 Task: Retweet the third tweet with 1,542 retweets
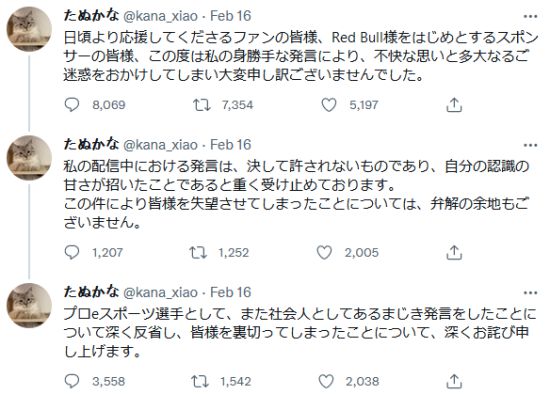pos(200,381)
